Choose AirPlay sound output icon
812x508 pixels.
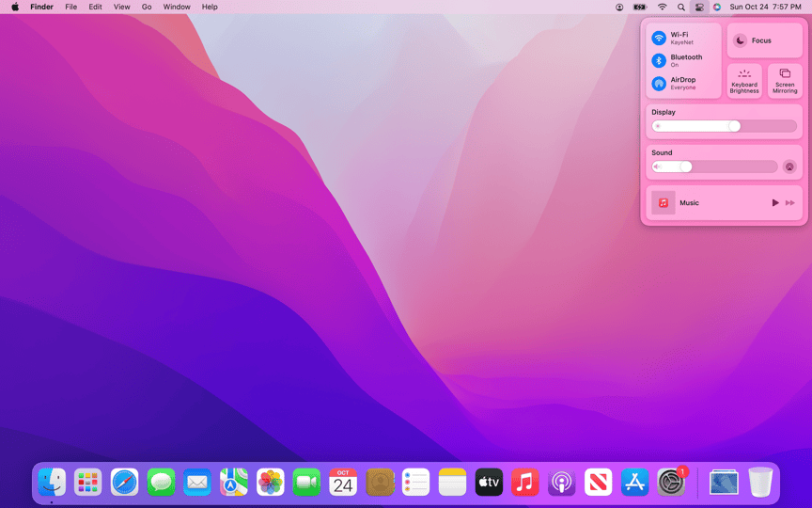click(789, 167)
